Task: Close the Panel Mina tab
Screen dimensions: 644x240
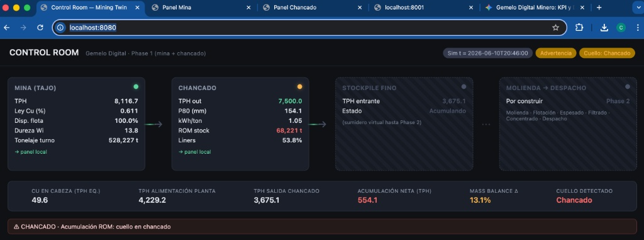Action: coord(248,8)
